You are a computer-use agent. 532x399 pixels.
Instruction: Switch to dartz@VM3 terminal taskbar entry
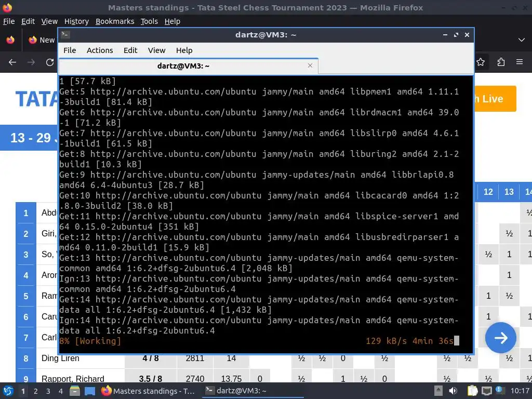tap(253, 391)
